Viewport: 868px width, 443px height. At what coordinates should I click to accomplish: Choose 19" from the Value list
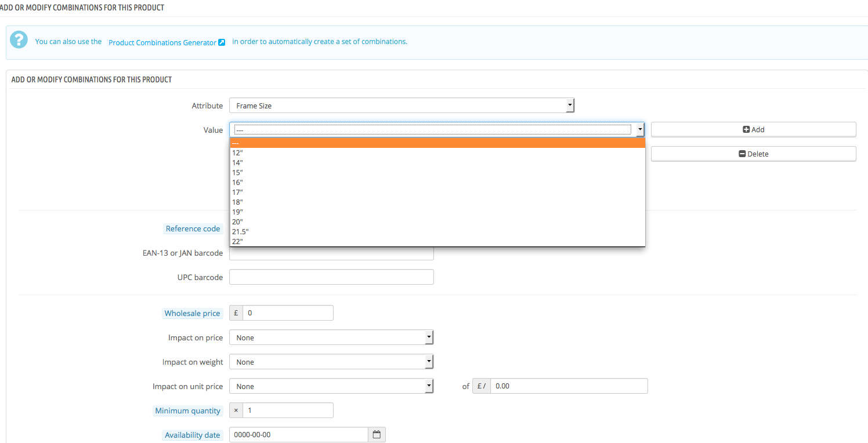coord(437,212)
